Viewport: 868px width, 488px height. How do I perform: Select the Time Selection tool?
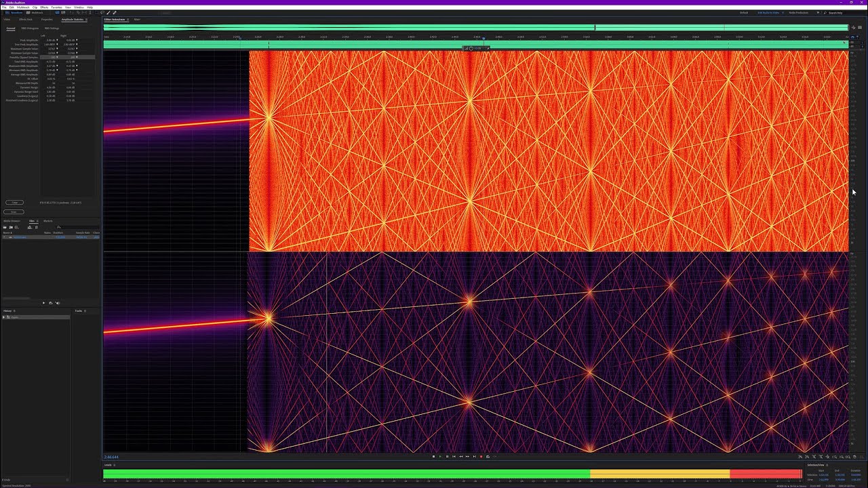(x=90, y=12)
